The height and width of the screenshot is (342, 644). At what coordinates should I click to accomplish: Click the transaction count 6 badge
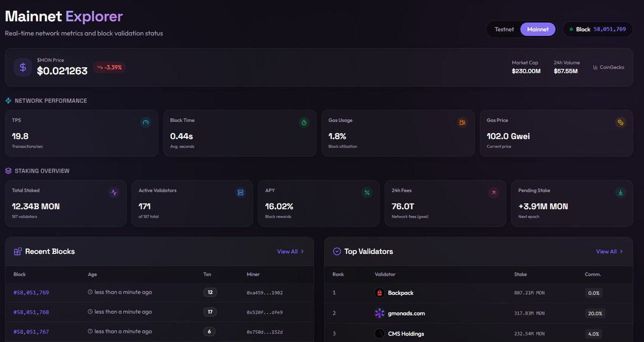[209, 332]
